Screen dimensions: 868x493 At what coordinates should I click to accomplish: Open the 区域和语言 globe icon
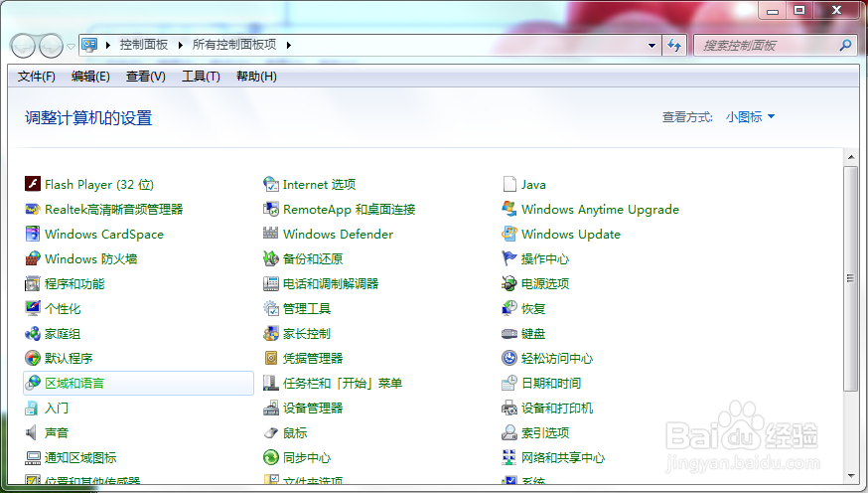click(x=33, y=383)
